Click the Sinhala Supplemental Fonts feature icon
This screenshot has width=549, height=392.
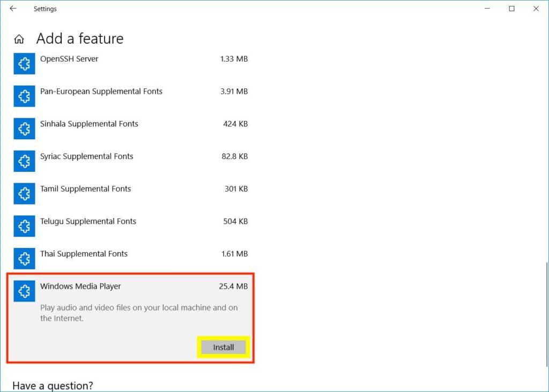click(24, 129)
